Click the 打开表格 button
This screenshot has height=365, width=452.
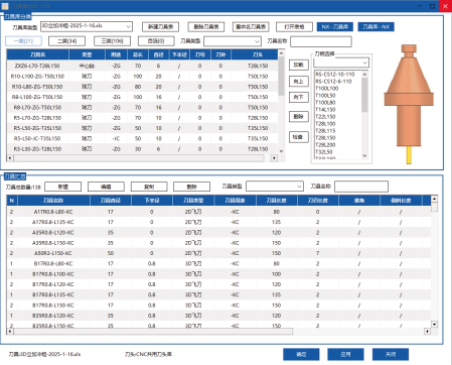click(294, 27)
